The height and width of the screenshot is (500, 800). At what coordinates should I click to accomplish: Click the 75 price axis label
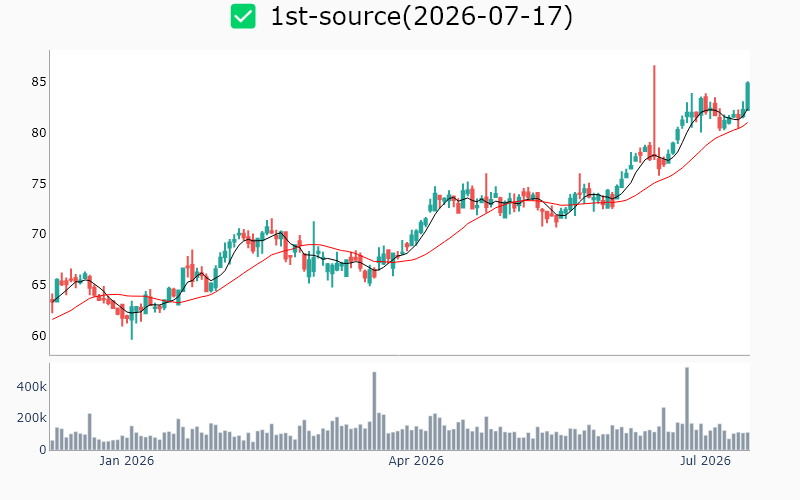39,184
